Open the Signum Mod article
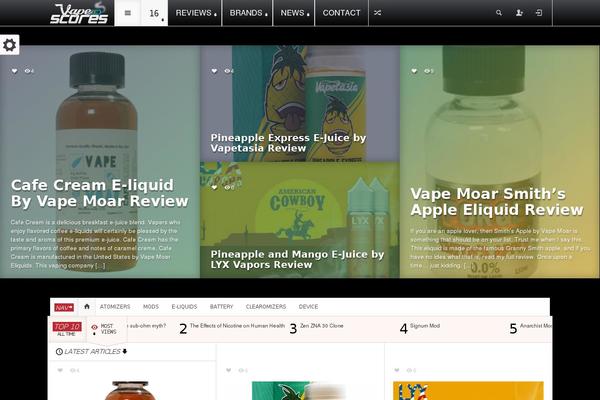The height and width of the screenshot is (400, 600). click(x=425, y=326)
